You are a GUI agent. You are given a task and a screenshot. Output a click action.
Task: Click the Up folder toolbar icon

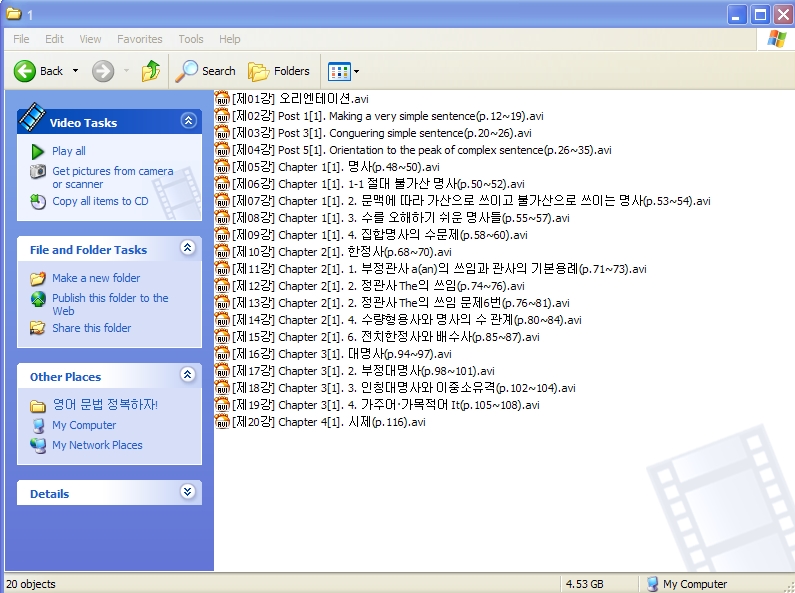point(151,71)
